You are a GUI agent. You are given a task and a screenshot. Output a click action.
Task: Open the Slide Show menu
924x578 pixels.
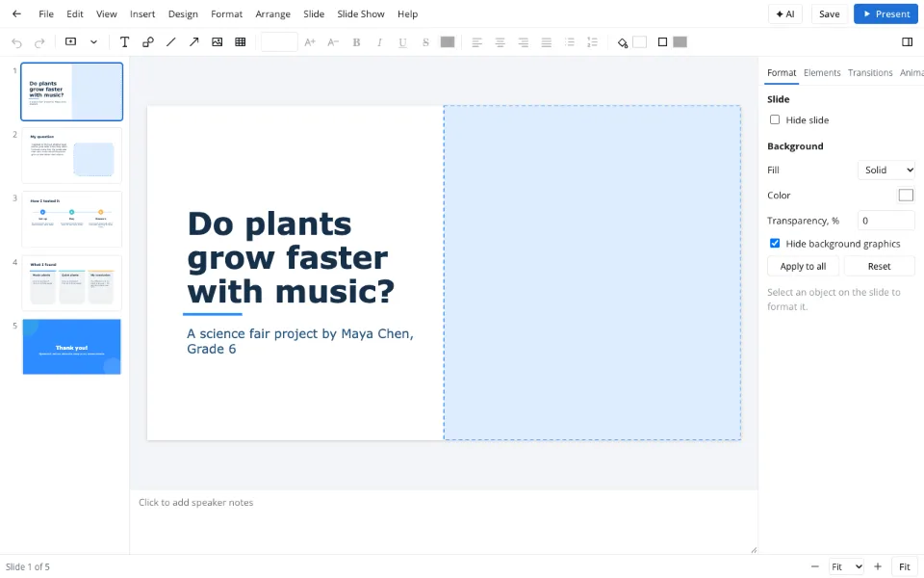coord(361,13)
